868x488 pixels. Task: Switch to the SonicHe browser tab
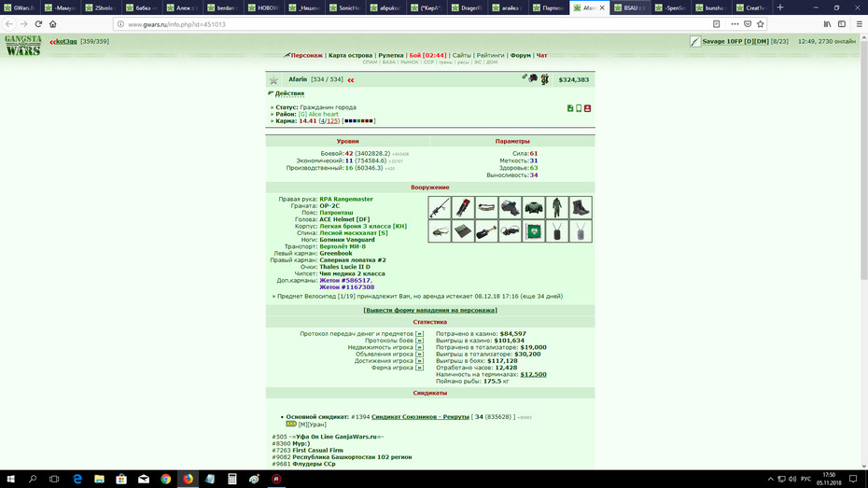tap(345, 7)
